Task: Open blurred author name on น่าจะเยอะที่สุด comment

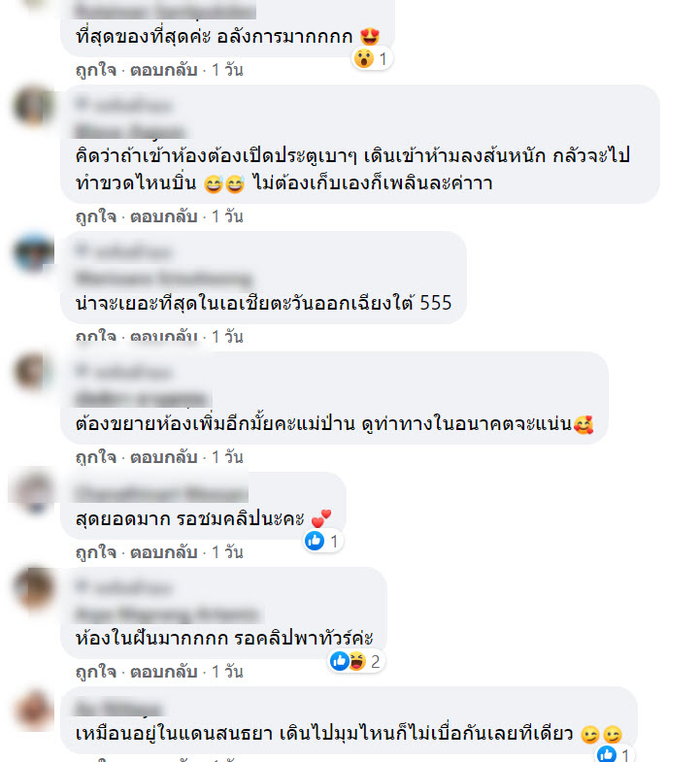Action: (x=164, y=279)
